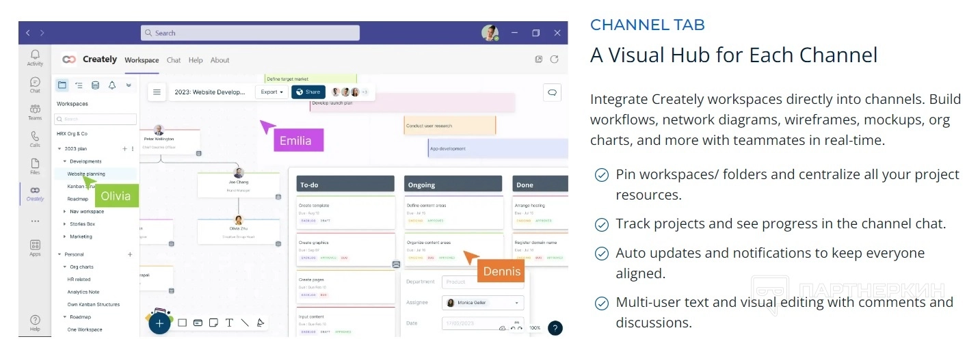
Task: Open data icon on Joe Chang card
Action: point(278,197)
